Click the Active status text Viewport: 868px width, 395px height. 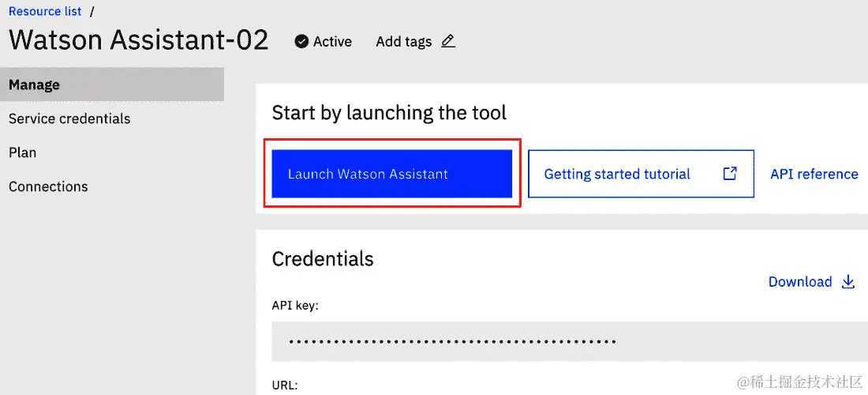pyautogui.click(x=332, y=42)
